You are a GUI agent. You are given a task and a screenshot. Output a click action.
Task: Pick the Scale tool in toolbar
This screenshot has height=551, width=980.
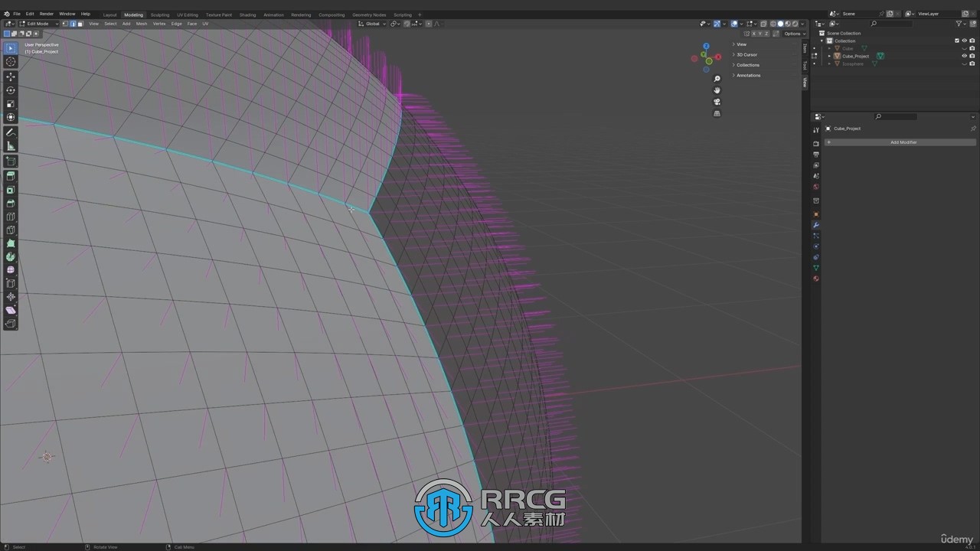(x=11, y=103)
